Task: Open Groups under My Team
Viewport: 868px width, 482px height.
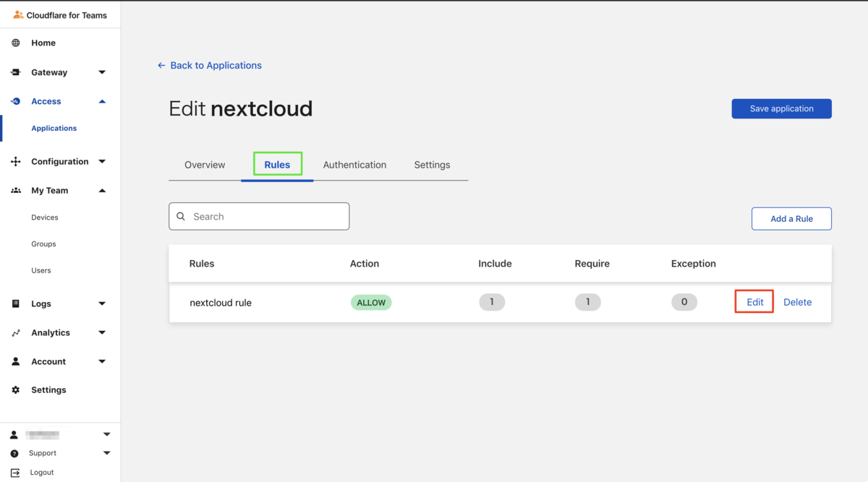Action: pos(43,244)
